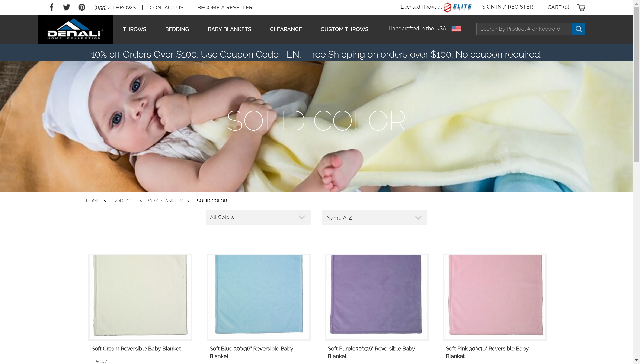
Task: Click the 10% off coupon code banner
Action: click(x=196, y=53)
